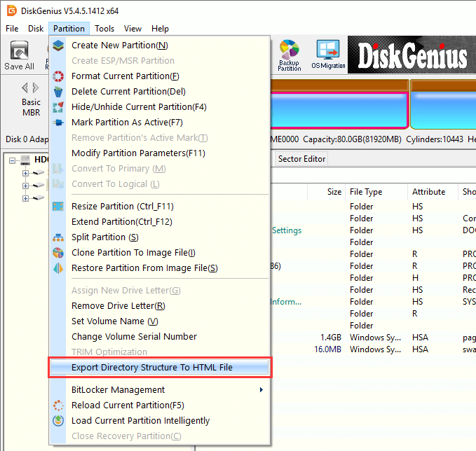Viewport: 476px width, 451px height.
Task: Select Create New Partition(N)
Action: 160,46
